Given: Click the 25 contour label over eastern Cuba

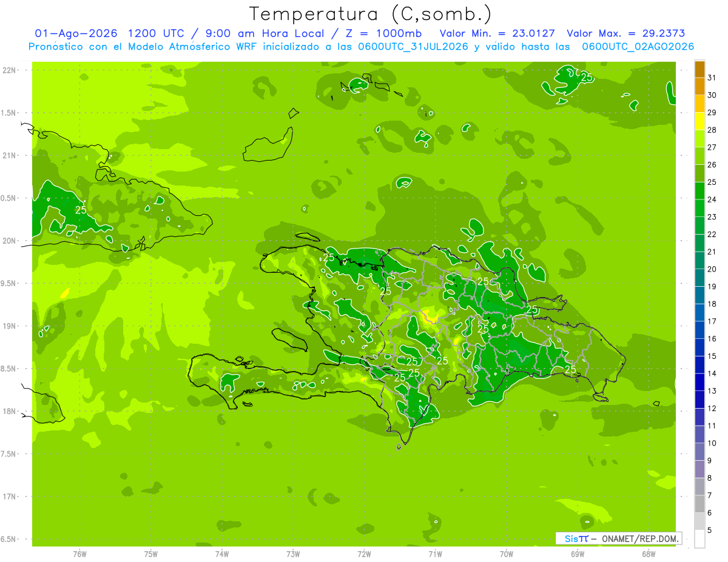Looking at the screenshot, I should 81,210.
